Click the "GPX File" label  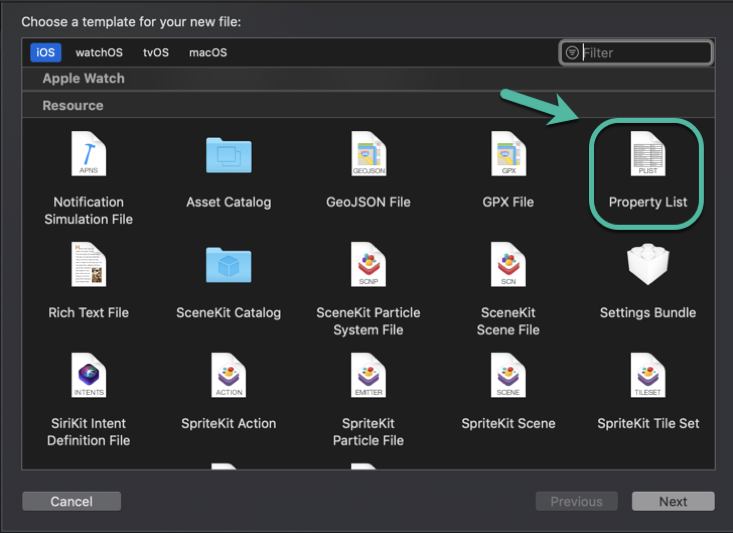508,202
